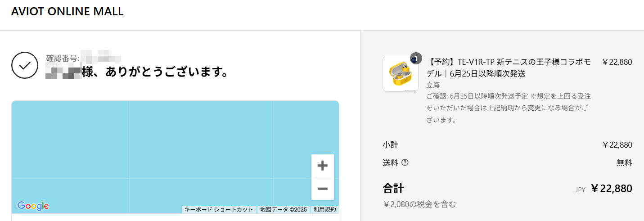Screen dimensions: 644x221
Task: Click the quantity badge on product image
Action: [416, 59]
